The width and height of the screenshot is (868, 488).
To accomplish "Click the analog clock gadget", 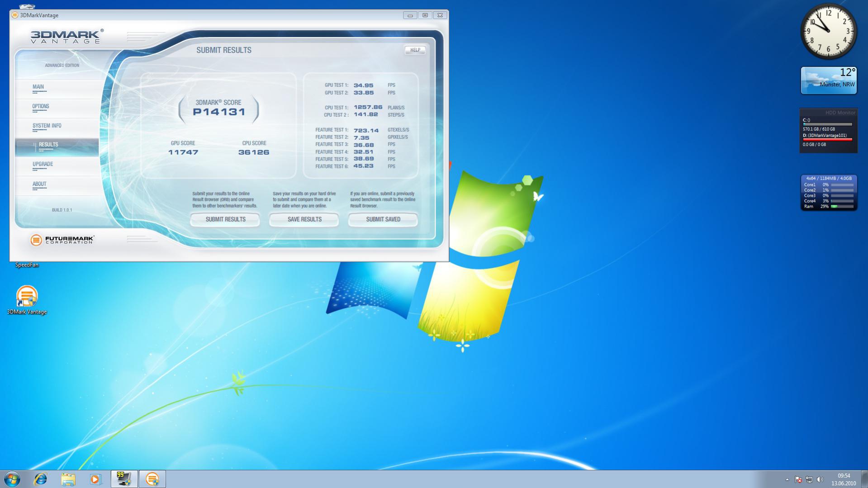I will tap(829, 31).
